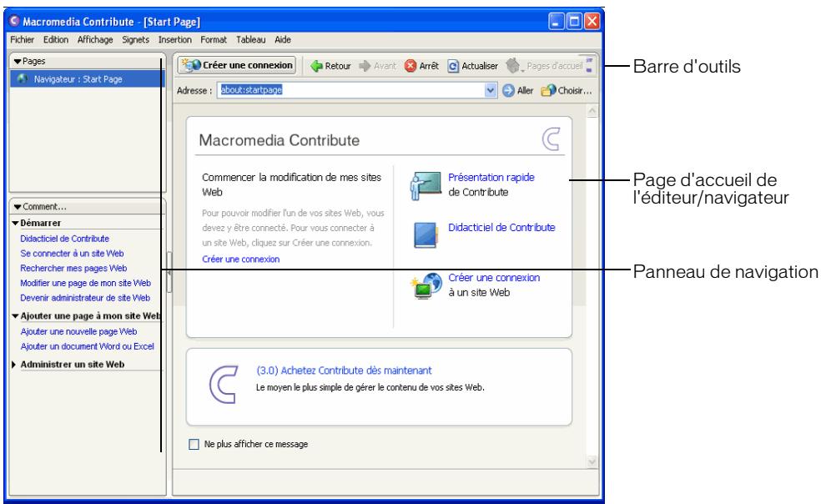Click the Navigateur globe icon in Pages panel
821x504 pixels.
point(23,79)
